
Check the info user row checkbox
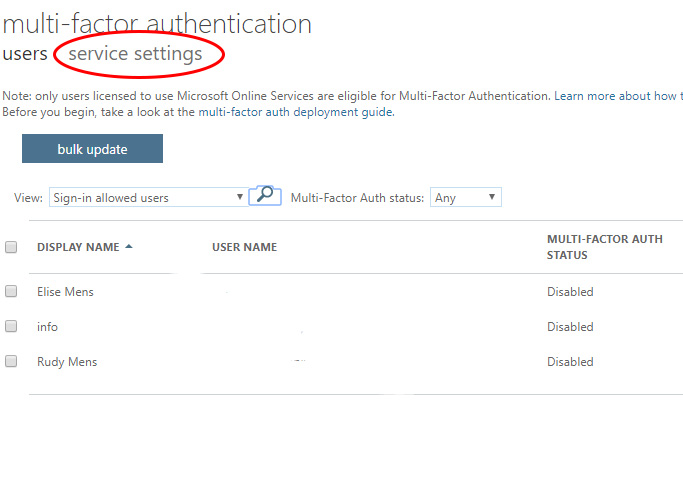[x=11, y=326]
